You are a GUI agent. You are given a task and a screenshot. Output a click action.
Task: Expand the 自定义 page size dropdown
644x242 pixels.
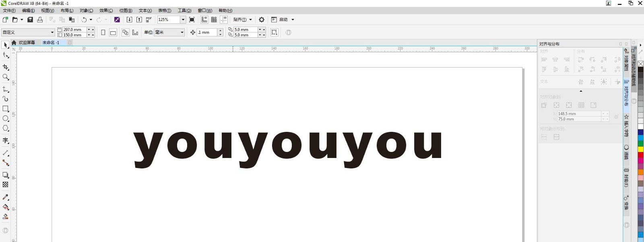[x=52, y=33]
